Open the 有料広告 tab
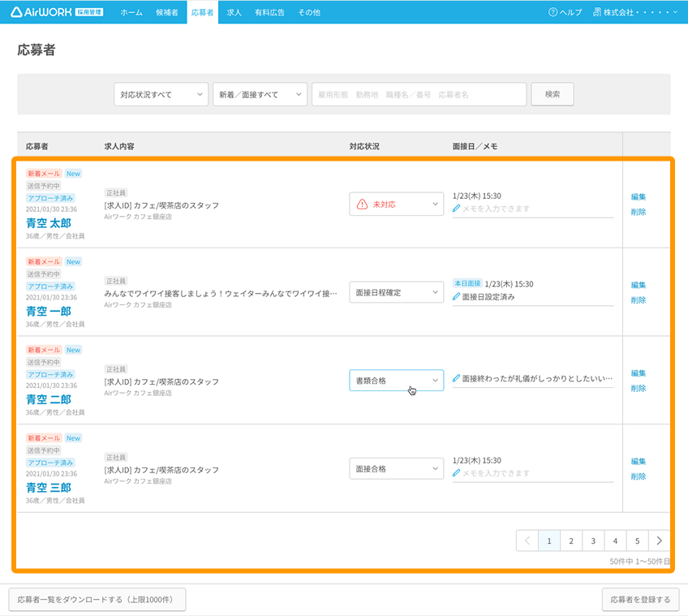Image resolution: width=688 pixels, height=616 pixels. (269, 12)
